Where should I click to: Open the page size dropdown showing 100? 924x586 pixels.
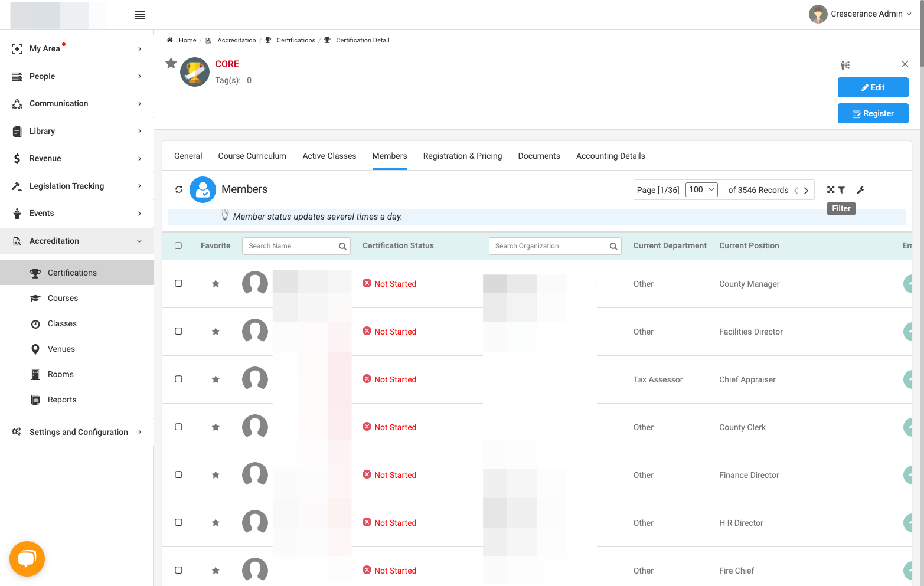(701, 189)
